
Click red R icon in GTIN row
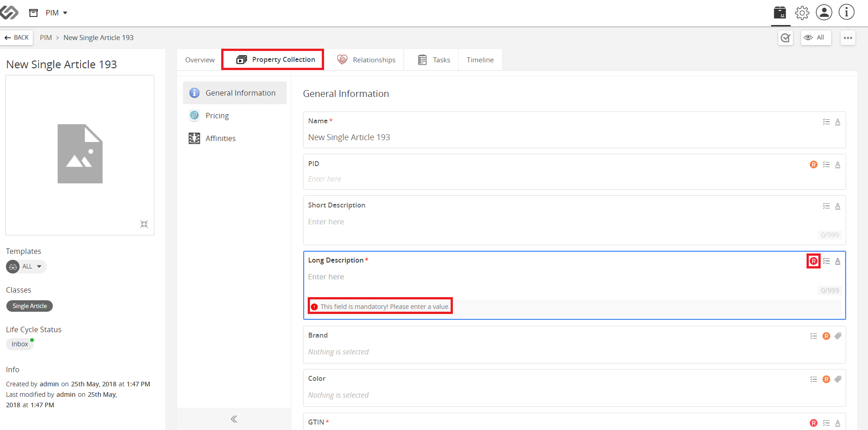click(814, 423)
